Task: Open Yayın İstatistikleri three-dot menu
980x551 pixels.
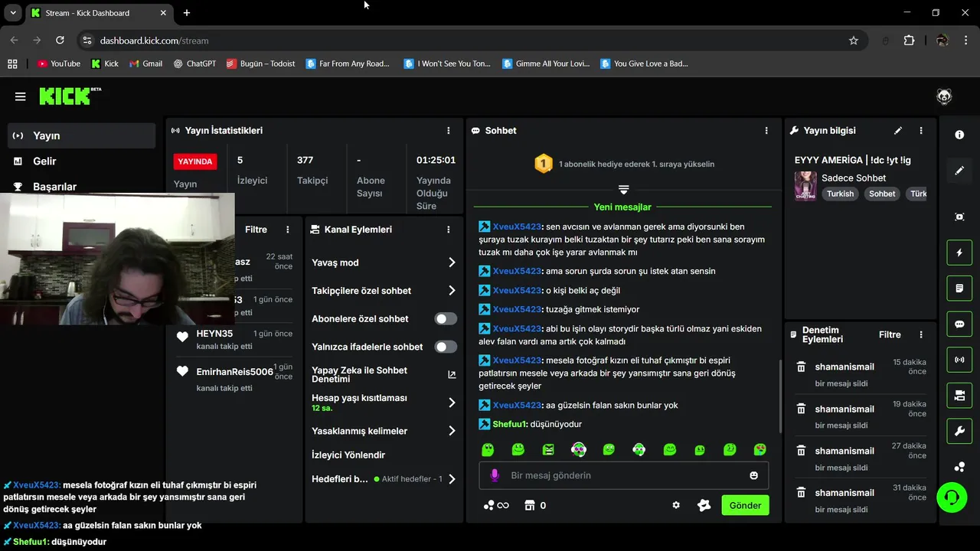Action: pyautogui.click(x=449, y=131)
